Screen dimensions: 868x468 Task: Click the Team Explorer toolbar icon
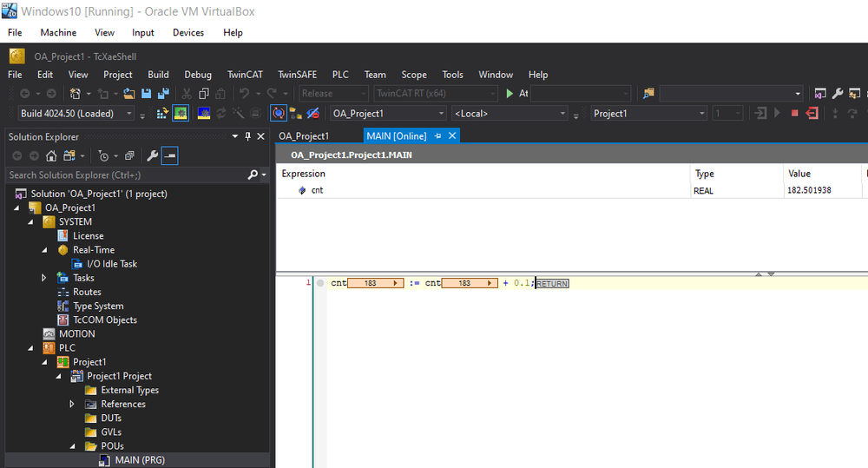pos(855,94)
